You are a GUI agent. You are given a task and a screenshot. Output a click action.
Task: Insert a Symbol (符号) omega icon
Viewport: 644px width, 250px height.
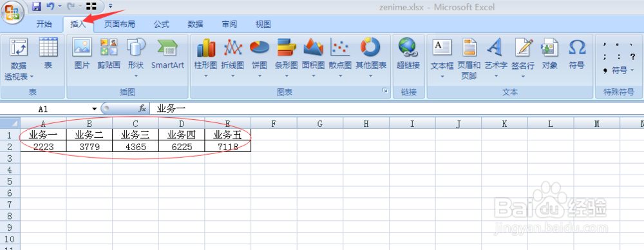pyautogui.click(x=576, y=53)
